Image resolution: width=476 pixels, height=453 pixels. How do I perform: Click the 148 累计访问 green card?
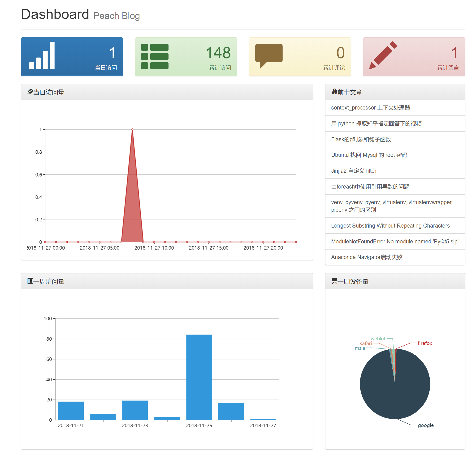click(186, 57)
